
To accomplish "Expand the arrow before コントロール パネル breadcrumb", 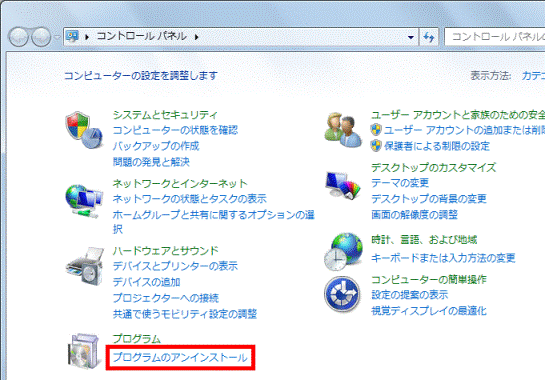I will click(x=87, y=37).
